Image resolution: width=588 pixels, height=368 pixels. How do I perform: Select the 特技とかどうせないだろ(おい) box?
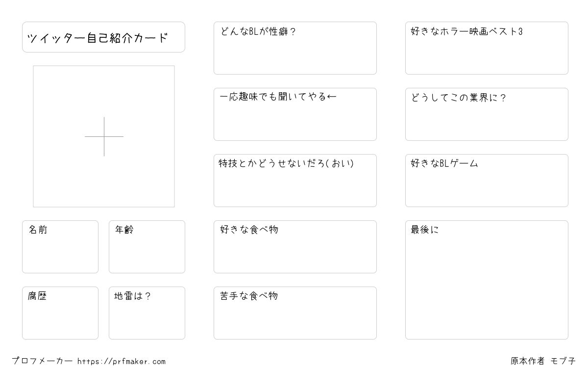click(x=295, y=181)
